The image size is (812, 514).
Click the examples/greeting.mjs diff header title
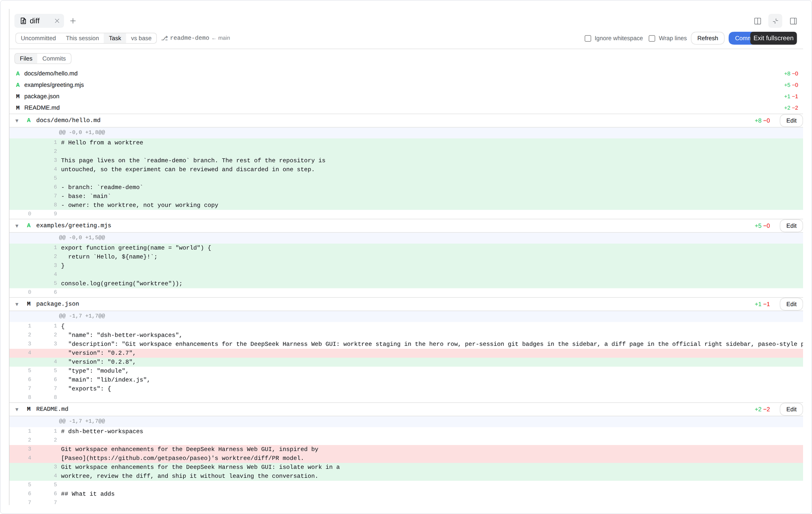(x=73, y=226)
